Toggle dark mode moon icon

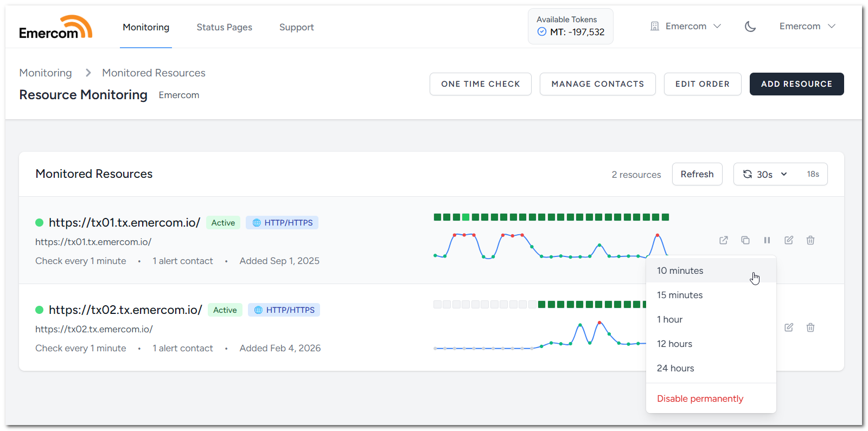point(750,27)
